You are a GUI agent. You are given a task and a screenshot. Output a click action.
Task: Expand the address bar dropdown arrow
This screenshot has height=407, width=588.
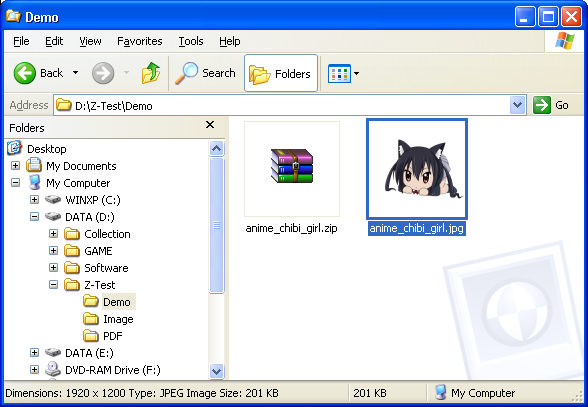[x=518, y=105]
